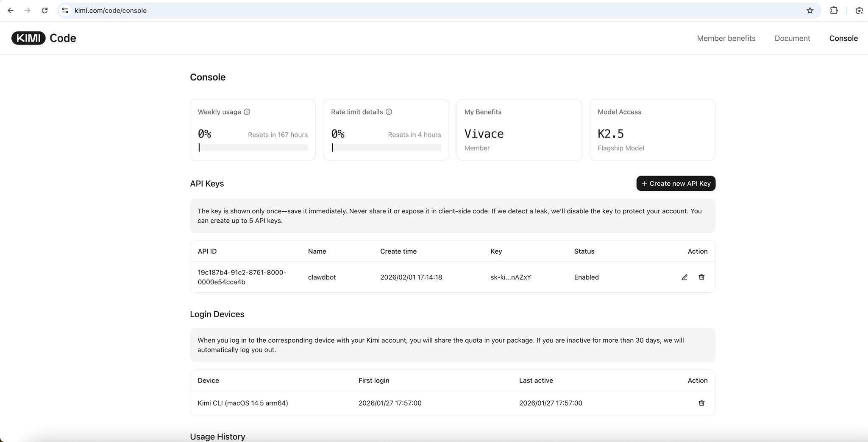Go back using browser back arrow
This screenshot has width=868, height=442.
click(x=11, y=11)
